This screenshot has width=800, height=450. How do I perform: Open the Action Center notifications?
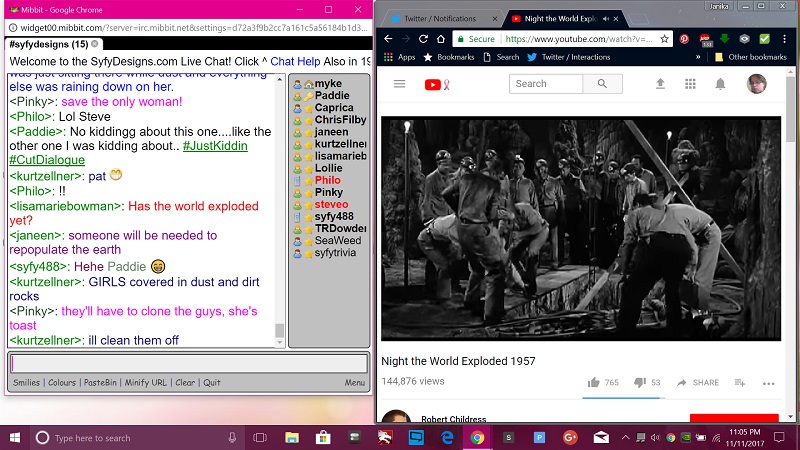tap(779, 437)
